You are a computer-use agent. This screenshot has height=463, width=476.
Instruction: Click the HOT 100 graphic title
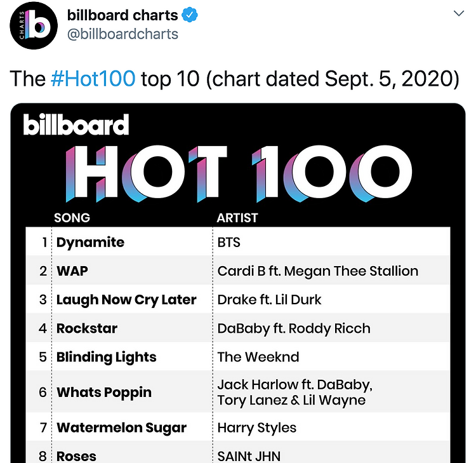tap(239, 174)
